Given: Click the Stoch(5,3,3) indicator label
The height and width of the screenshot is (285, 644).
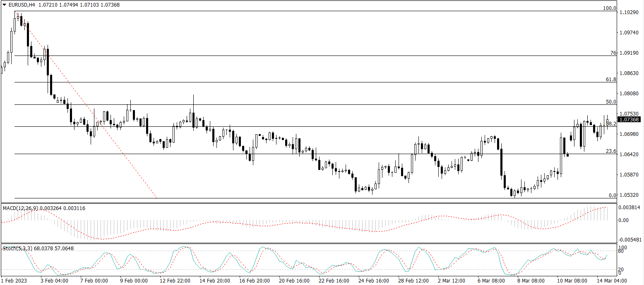Looking at the screenshot, I should click(17, 248).
